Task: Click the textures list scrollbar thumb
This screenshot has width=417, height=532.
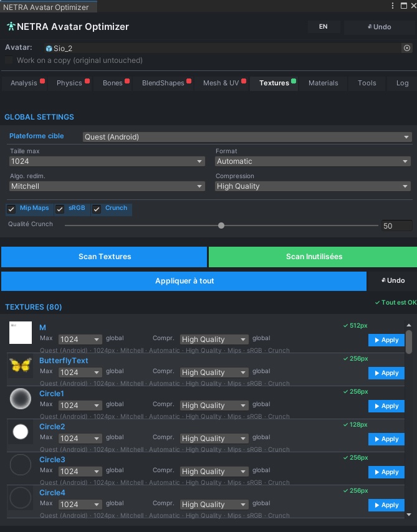Action: point(409,342)
